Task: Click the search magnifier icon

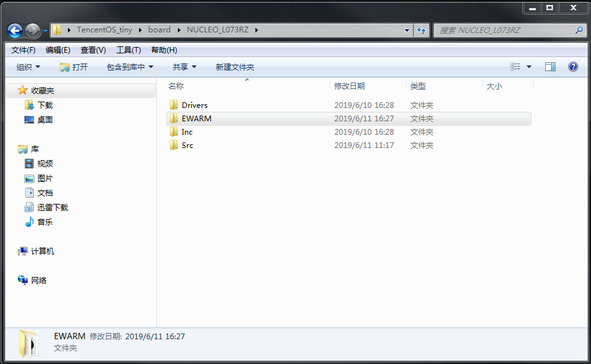Action: 579,30
